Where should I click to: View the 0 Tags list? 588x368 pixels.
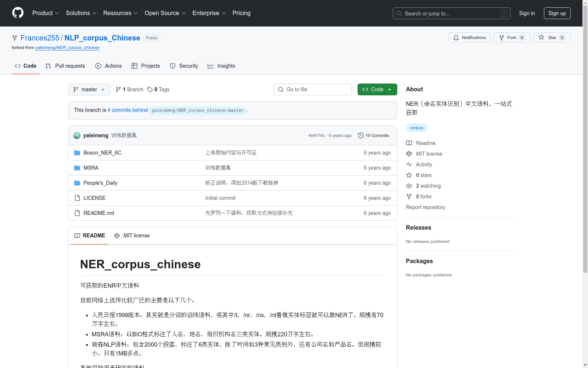[158, 89]
